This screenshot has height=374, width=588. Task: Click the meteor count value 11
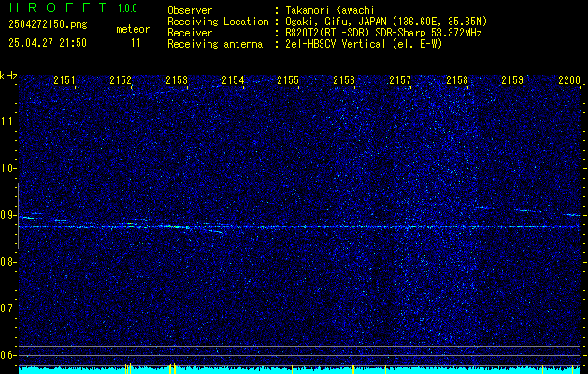pos(136,43)
